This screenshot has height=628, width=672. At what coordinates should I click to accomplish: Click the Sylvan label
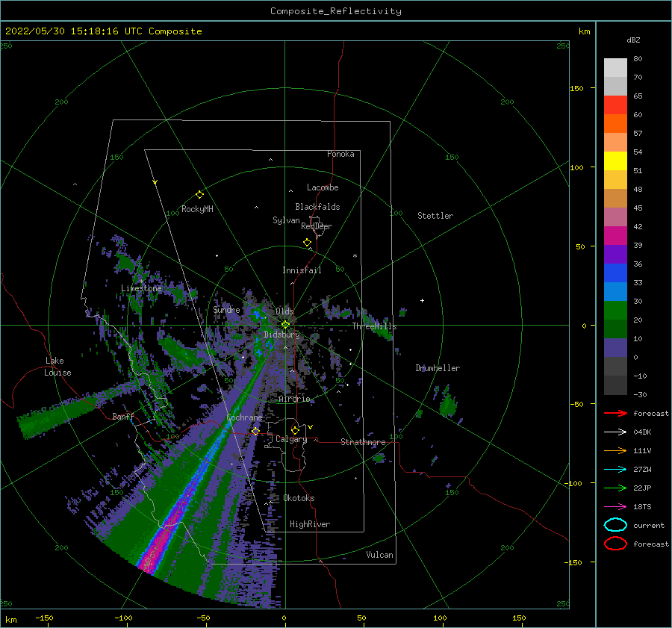click(286, 220)
